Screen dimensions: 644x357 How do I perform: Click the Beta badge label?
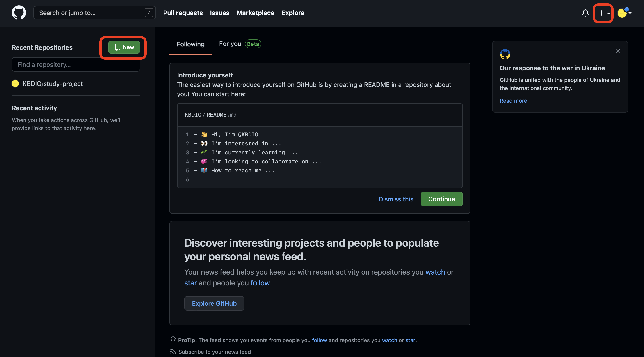tap(253, 44)
